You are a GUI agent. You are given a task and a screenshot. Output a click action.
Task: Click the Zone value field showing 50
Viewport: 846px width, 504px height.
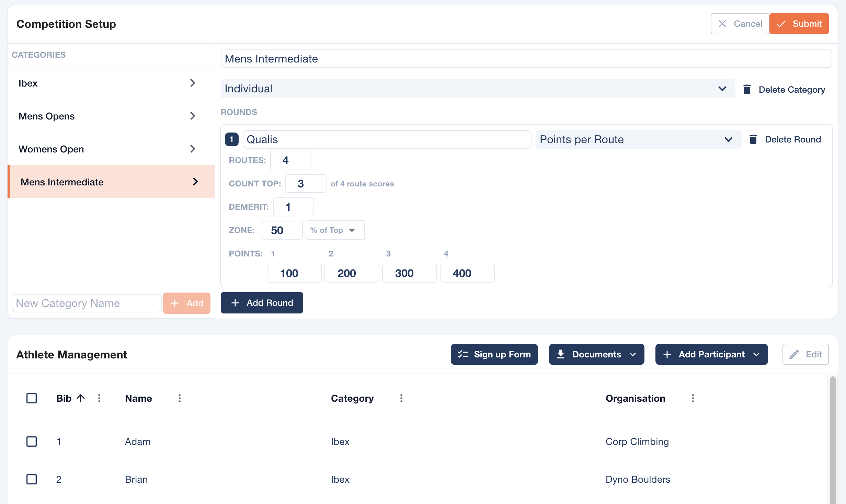282,230
